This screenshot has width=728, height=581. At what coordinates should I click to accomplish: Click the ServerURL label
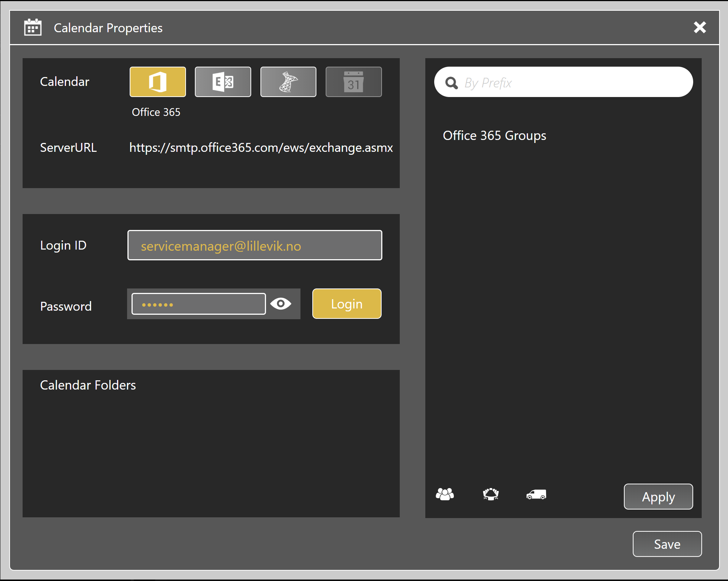click(x=68, y=147)
